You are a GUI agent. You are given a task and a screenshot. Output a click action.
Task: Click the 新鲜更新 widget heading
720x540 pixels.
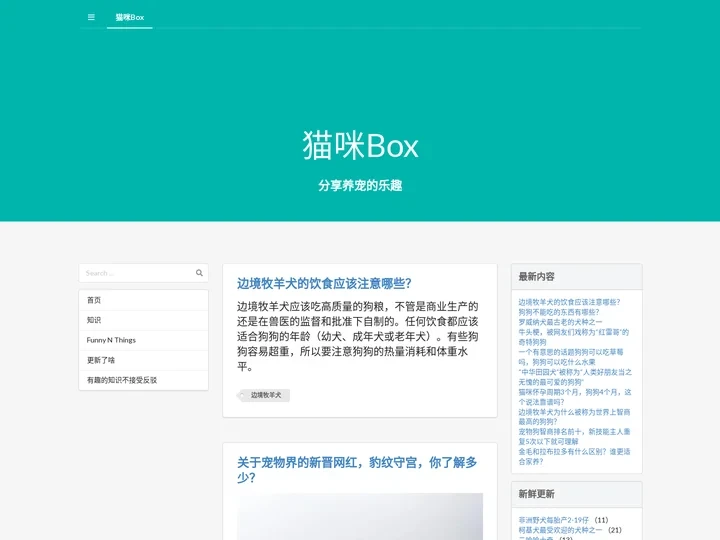[x=536, y=494]
